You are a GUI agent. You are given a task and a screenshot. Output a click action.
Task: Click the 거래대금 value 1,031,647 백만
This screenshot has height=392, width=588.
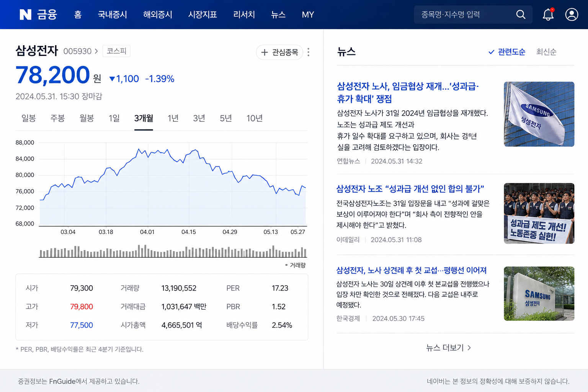tap(184, 307)
